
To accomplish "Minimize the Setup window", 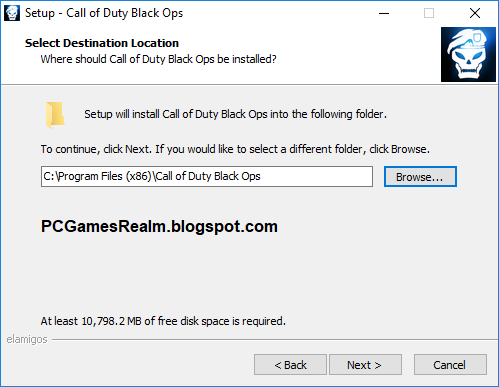I will pos(384,13).
